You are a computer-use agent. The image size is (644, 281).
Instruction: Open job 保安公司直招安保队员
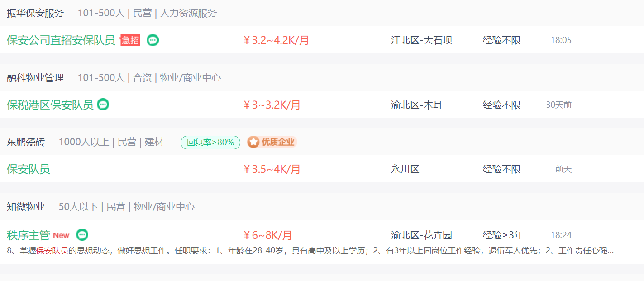coord(61,40)
